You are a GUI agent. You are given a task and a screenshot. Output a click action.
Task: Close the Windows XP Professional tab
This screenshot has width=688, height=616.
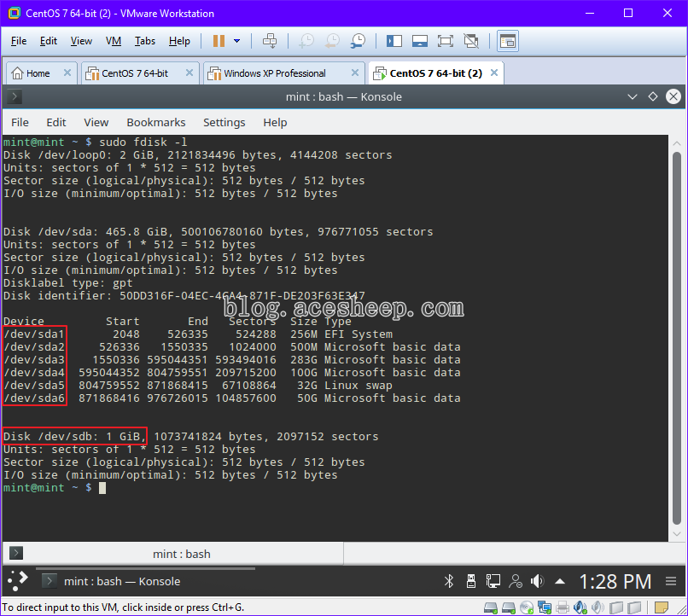(355, 73)
